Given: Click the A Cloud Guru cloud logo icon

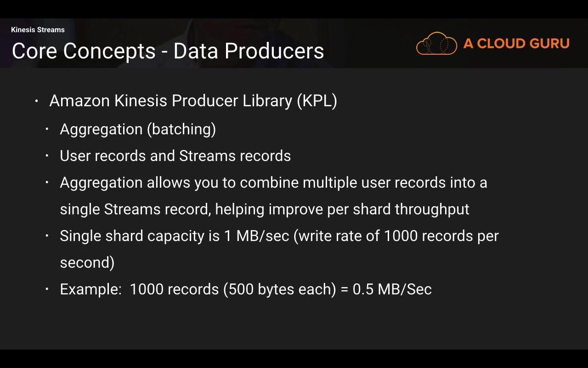Looking at the screenshot, I should pos(436,44).
